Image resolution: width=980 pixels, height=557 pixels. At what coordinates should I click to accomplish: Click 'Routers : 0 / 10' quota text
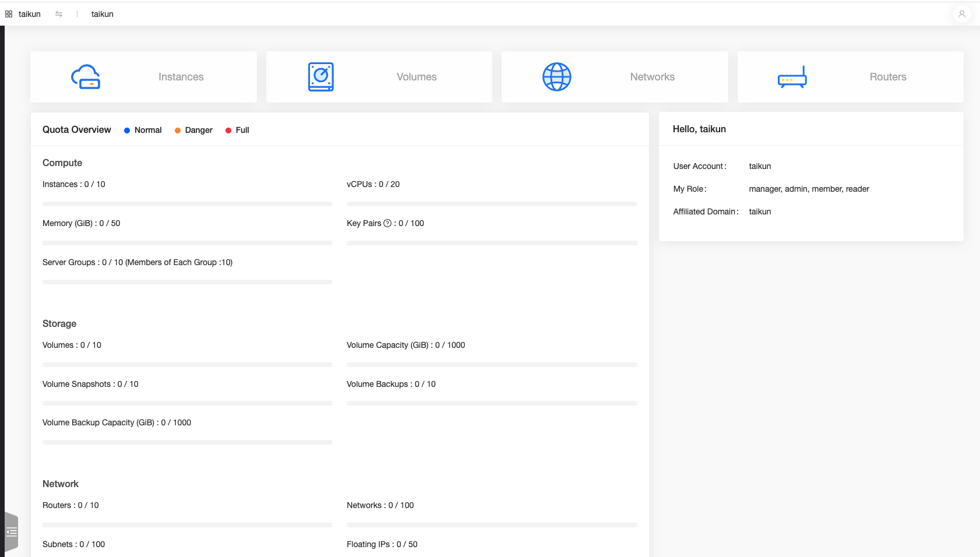point(71,505)
